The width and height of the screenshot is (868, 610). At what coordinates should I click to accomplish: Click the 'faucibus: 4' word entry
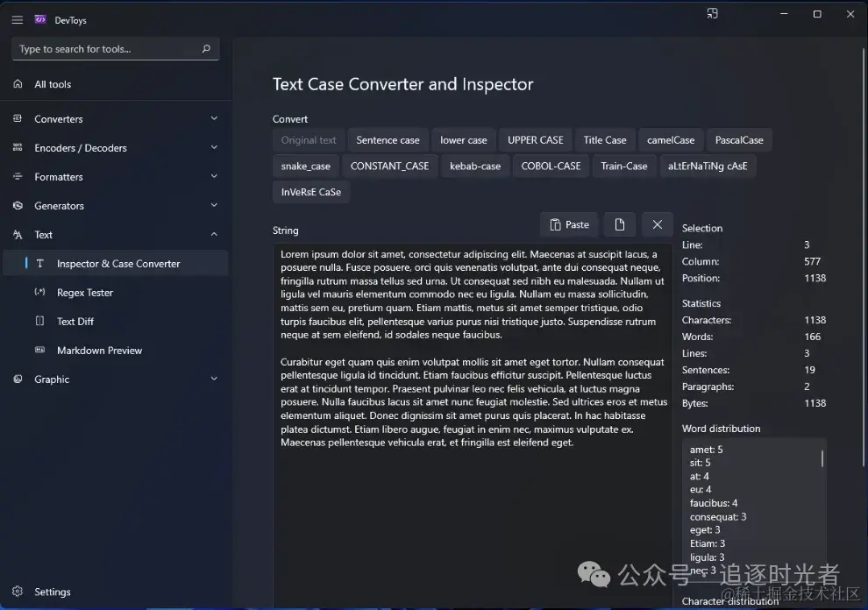(x=714, y=503)
